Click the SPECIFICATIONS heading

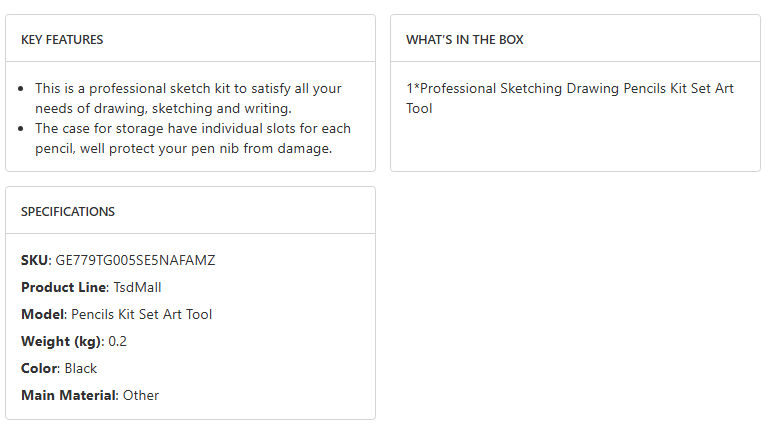(68, 212)
